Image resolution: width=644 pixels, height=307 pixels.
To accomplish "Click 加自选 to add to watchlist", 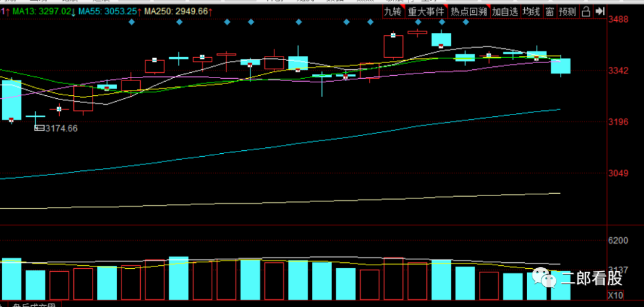I will (505, 11).
